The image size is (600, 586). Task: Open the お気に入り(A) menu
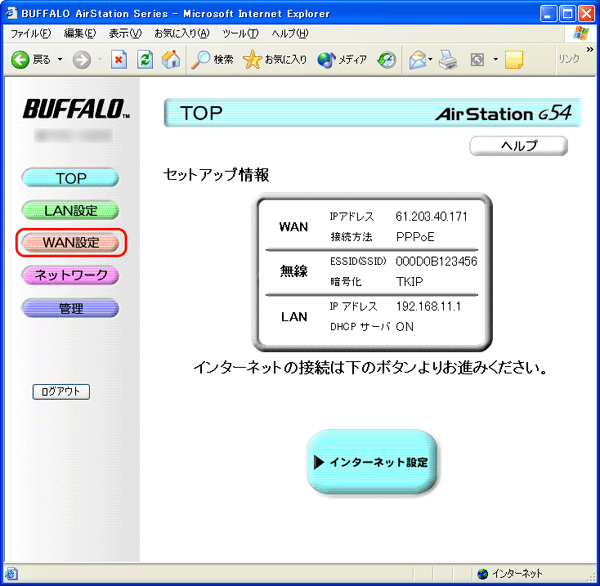182,34
